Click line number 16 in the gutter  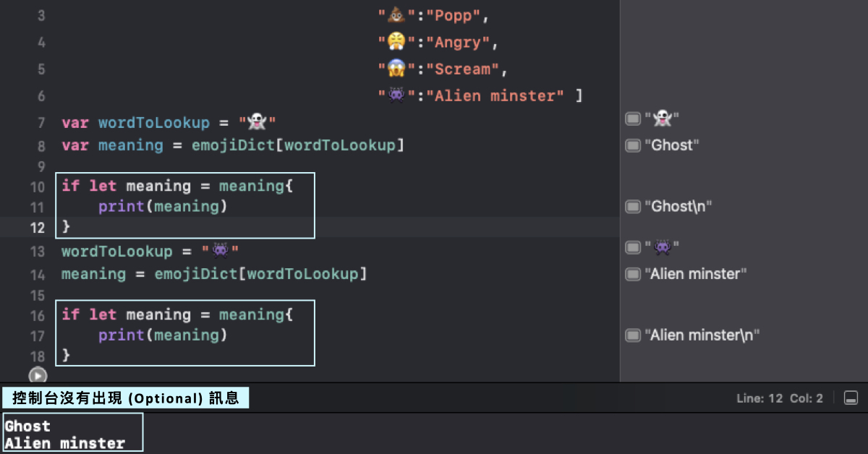click(x=37, y=316)
